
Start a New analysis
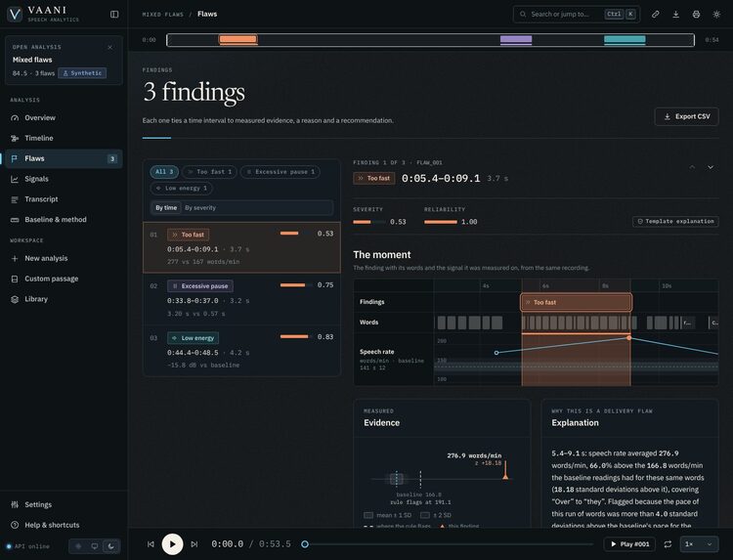tap(65, 258)
